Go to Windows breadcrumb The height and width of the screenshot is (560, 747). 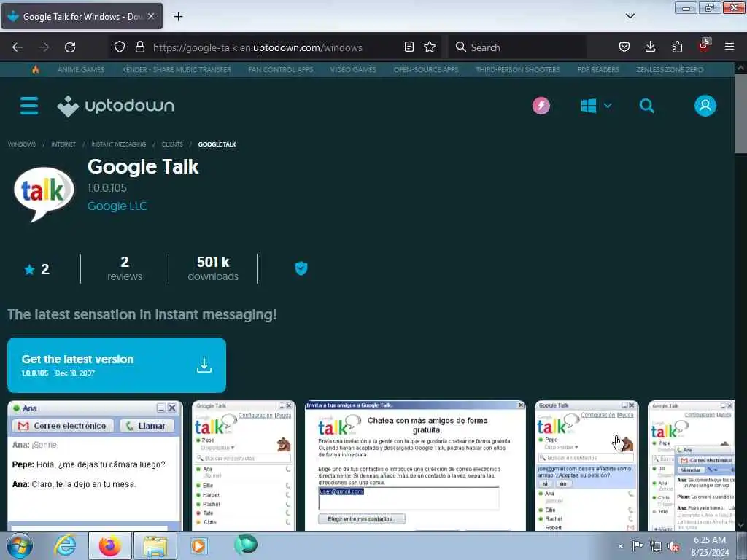(22, 144)
